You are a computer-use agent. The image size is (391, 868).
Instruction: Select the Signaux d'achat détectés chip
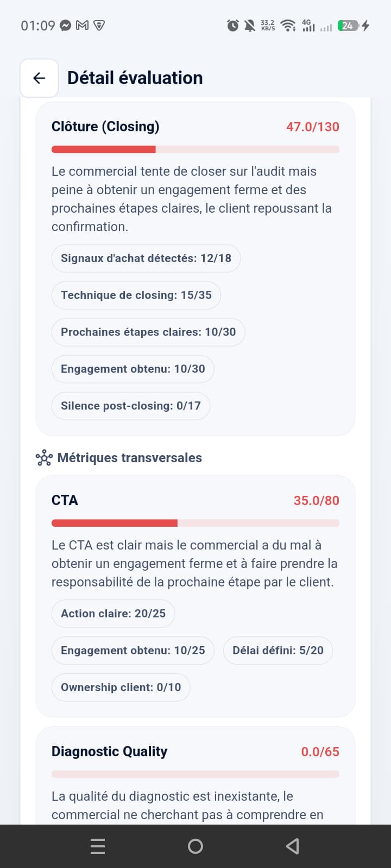146,258
